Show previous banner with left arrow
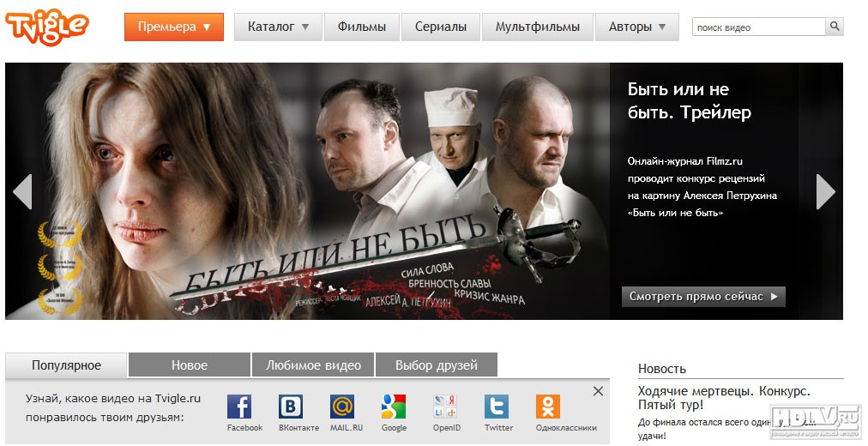The height and width of the screenshot is (446, 868). click(22, 191)
